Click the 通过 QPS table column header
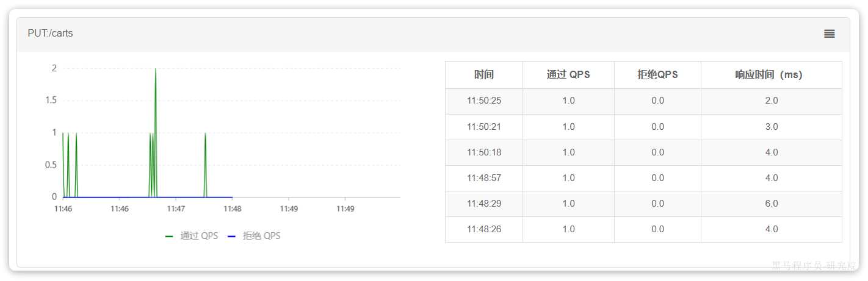868x281 pixels. pyautogui.click(x=568, y=75)
